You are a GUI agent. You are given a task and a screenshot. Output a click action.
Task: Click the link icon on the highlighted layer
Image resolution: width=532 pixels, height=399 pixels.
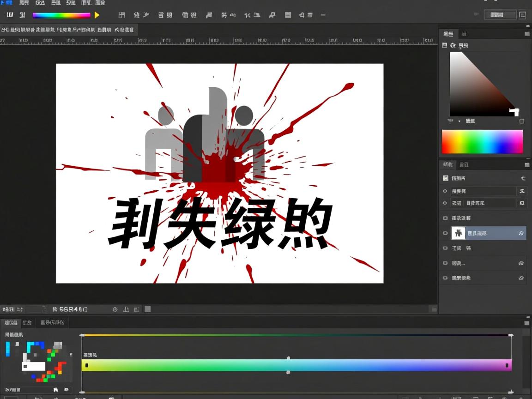click(x=521, y=233)
